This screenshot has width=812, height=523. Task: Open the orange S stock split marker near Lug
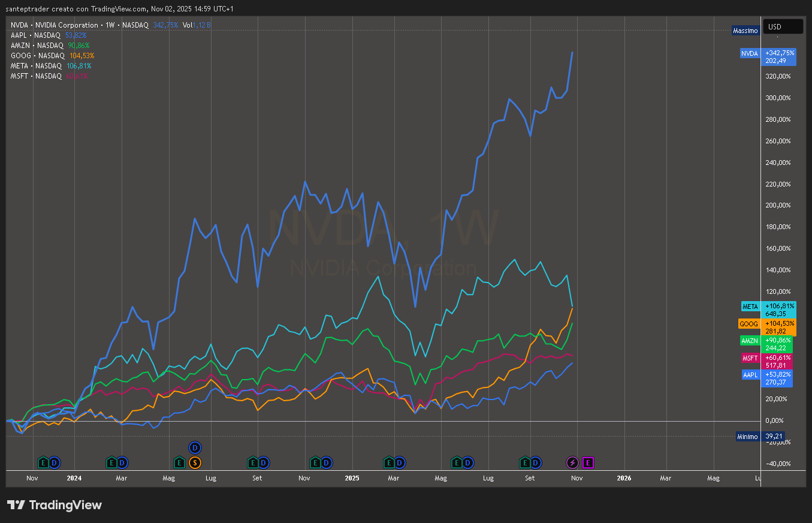(194, 462)
